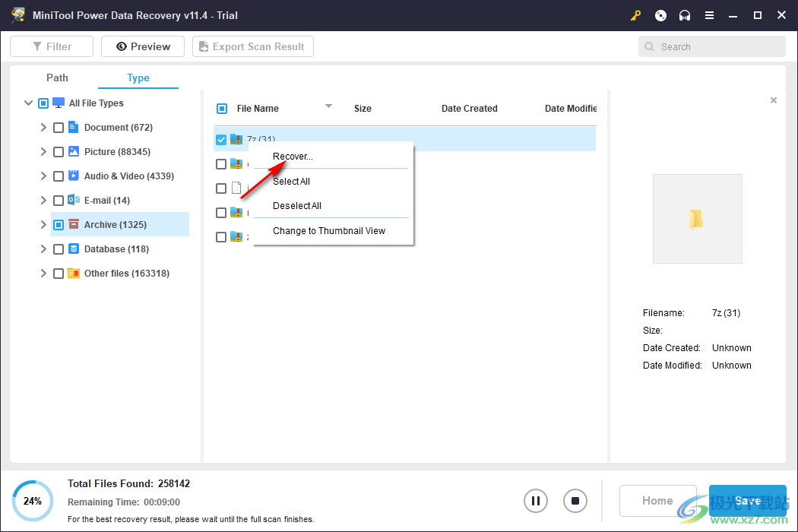Click the E-mail category icon
The height and width of the screenshot is (532, 798).
(x=73, y=200)
